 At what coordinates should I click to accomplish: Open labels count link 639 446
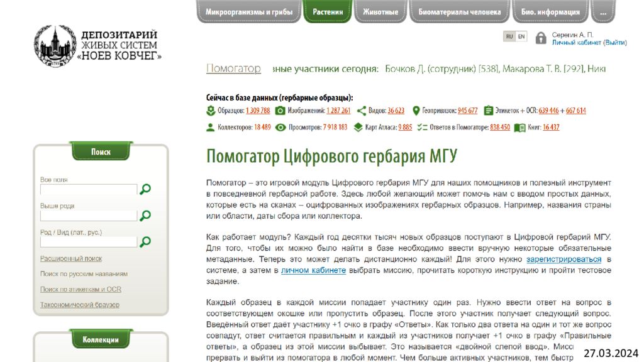tap(548, 111)
